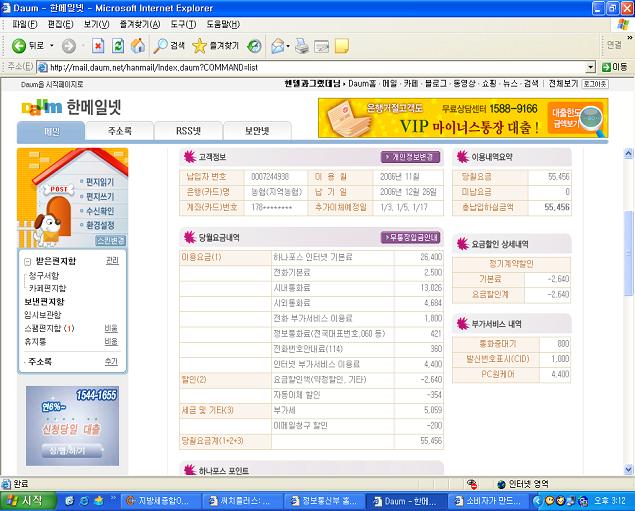The width and height of the screenshot is (635, 511).
Task: Open the 도구(T) menu
Action: tap(183, 24)
